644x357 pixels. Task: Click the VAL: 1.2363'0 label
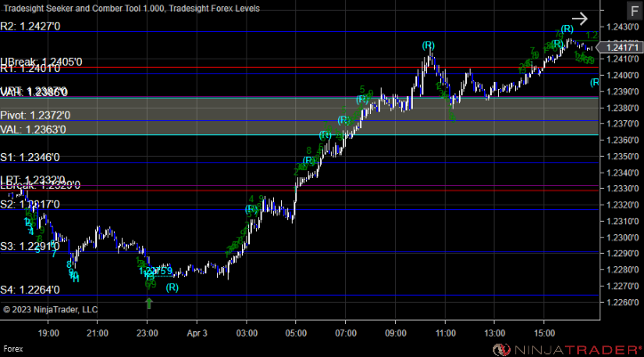pyautogui.click(x=33, y=130)
